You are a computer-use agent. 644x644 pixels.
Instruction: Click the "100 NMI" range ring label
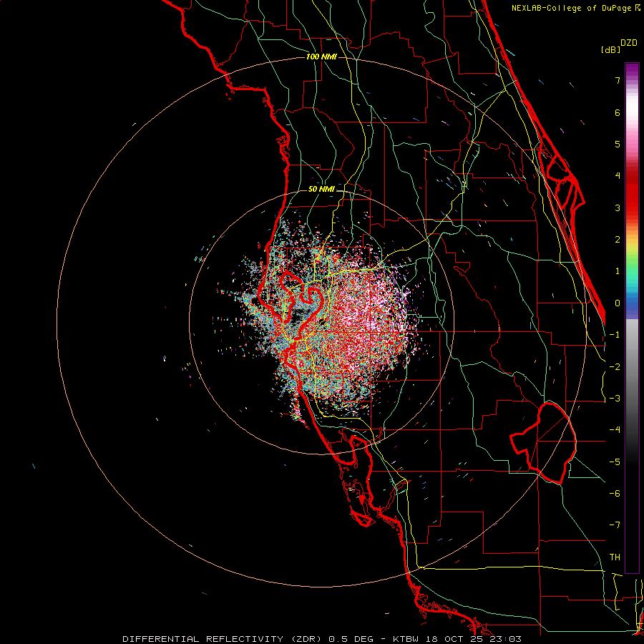pos(321,57)
